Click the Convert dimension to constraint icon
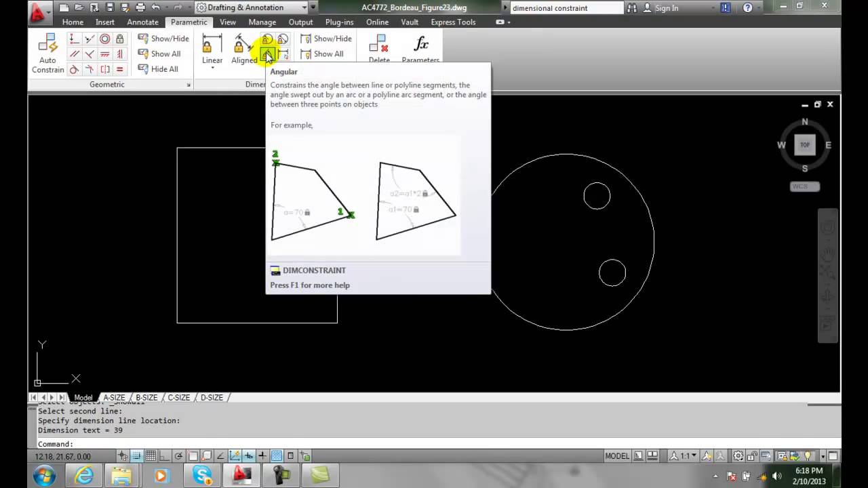 (282, 54)
